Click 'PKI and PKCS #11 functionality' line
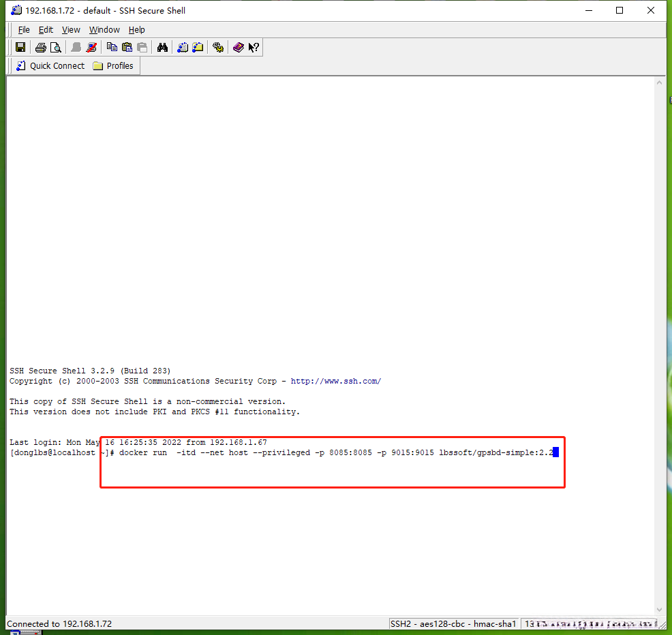Viewport: 672px width, 635px height. click(155, 412)
